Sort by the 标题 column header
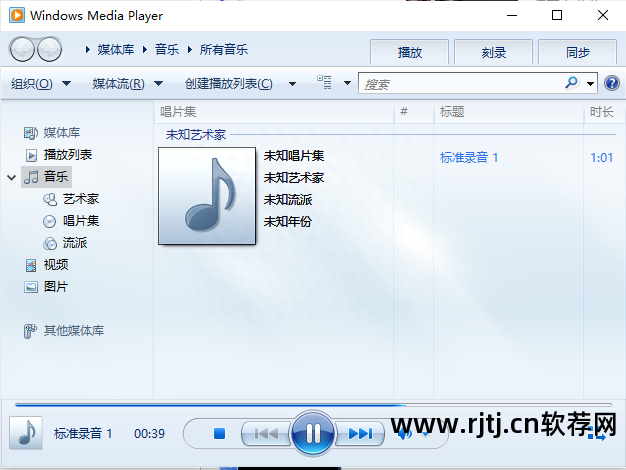The width and height of the screenshot is (626, 470). coord(509,112)
